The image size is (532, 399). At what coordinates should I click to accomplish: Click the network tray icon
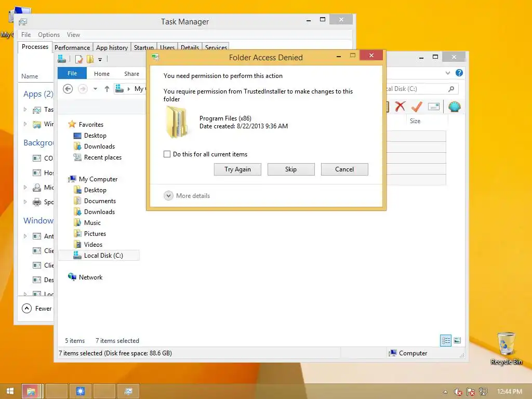483,392
